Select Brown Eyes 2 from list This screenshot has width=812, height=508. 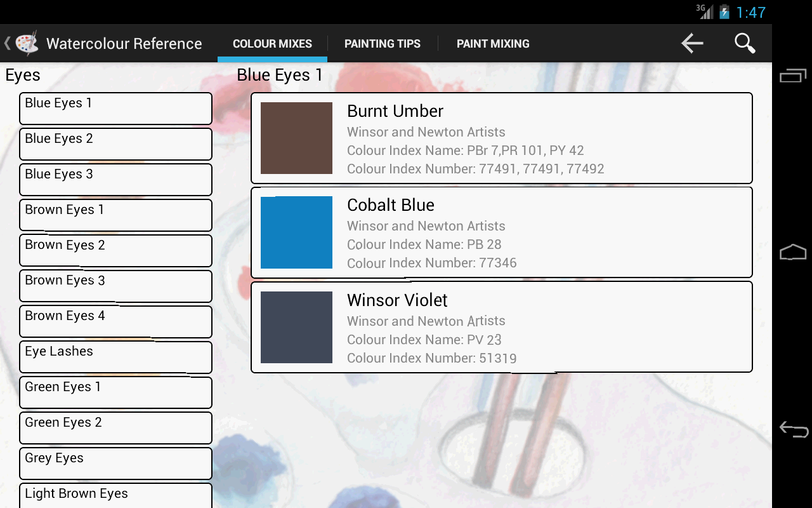click(x=115, y=251)
